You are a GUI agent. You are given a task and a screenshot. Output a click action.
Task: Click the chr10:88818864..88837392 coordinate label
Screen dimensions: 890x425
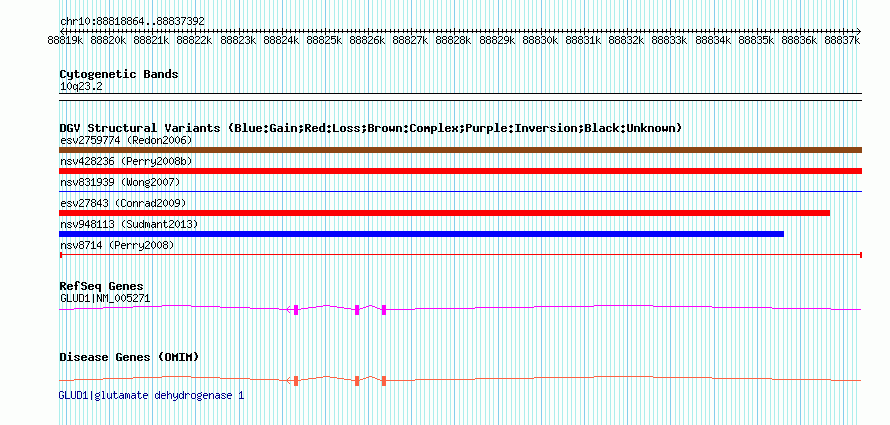click(x=132, y=21)
